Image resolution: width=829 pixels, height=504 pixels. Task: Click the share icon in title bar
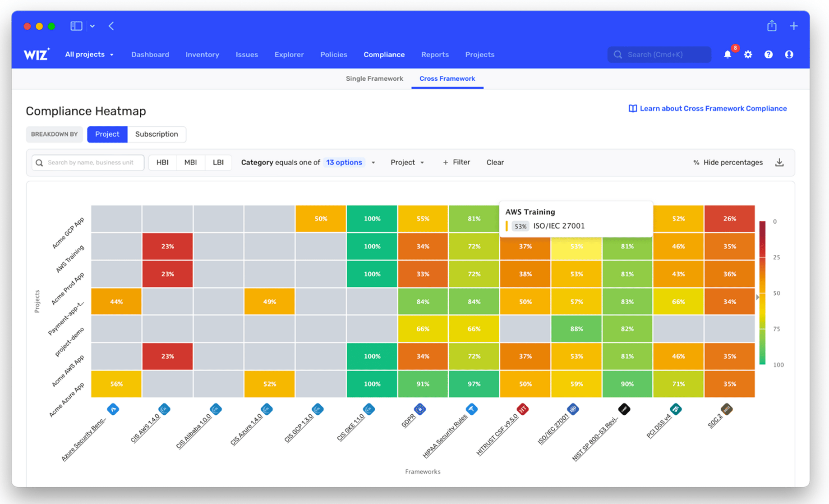point(772,26)
